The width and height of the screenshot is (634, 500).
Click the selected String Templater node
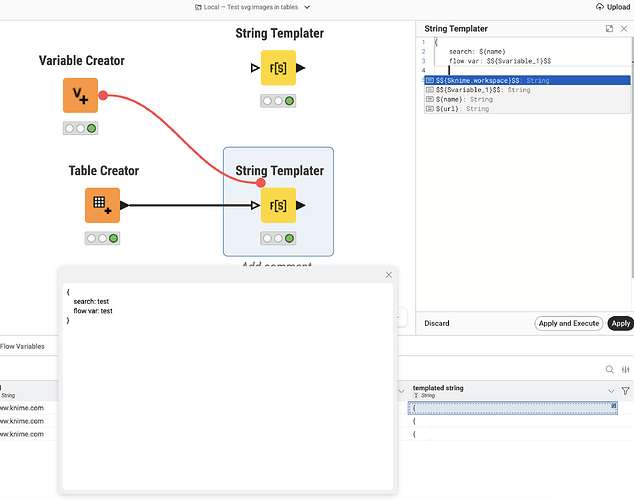(x=278, y=206)
